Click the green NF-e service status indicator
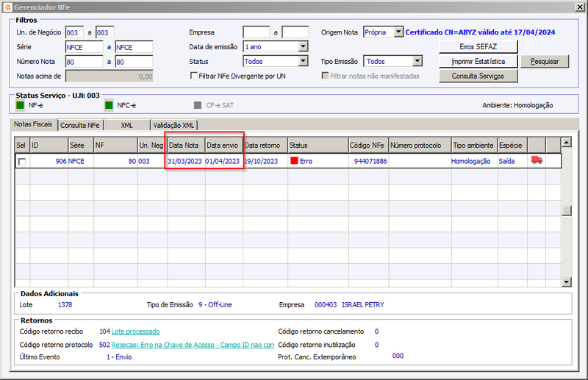The height and width of the screenshot is (380, 588). click(x=21, y=105)
